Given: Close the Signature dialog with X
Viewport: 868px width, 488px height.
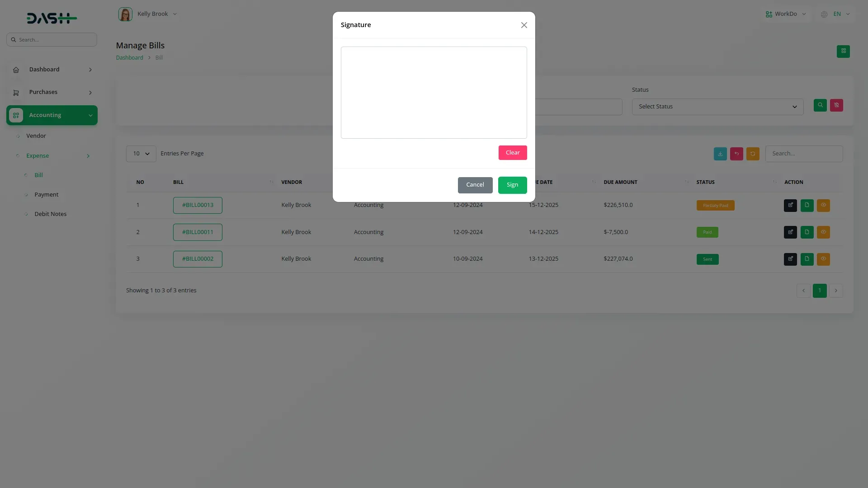Looking at the screenshot, I should point(524,25).
